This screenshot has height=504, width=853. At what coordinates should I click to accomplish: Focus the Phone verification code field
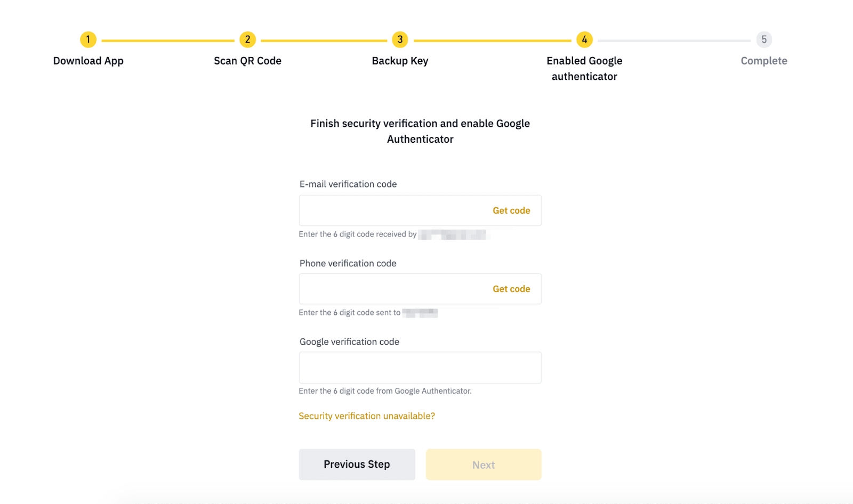(392, 289)
